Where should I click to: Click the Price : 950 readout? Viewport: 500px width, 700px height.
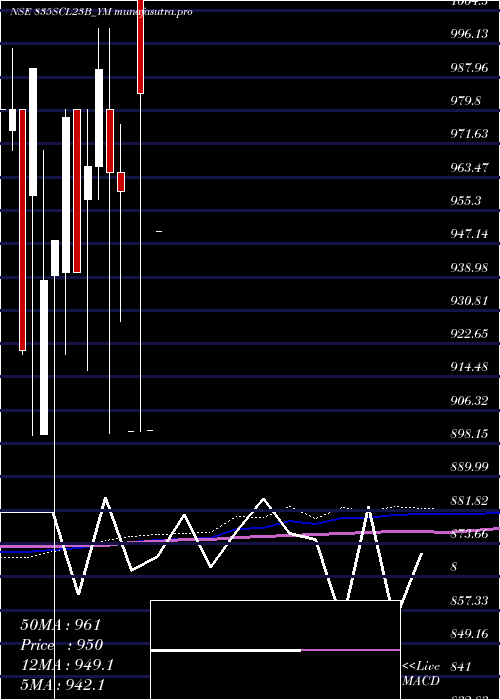62,645
